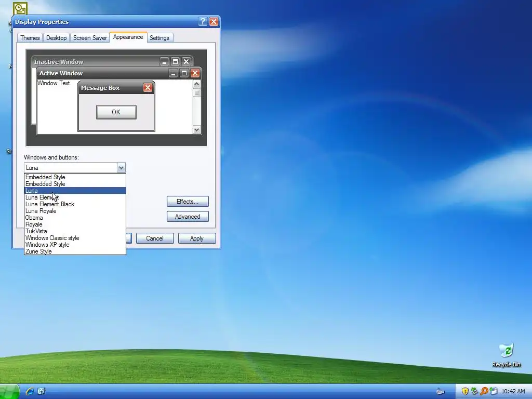Click the Inactive Window preview minimize icon
This screenshot has width=532, height=399.
coord(165,62)
